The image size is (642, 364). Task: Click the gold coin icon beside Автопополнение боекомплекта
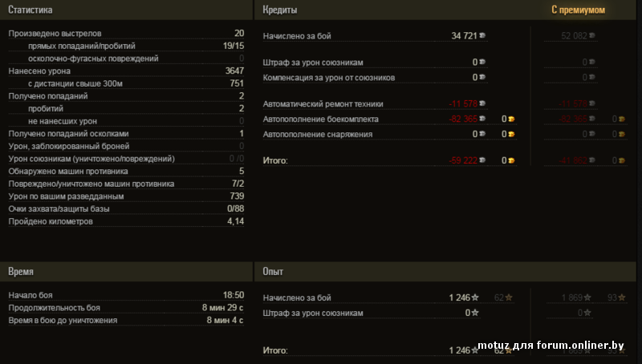[x=511, y=119]
